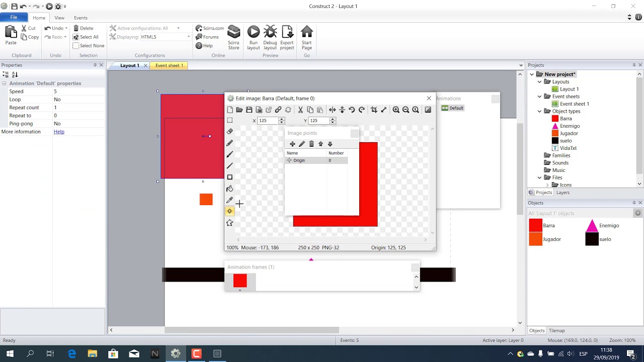Select the Color picker eyedropper tool
This screenshot has width=644, height=362.
[x=230, y=200]
